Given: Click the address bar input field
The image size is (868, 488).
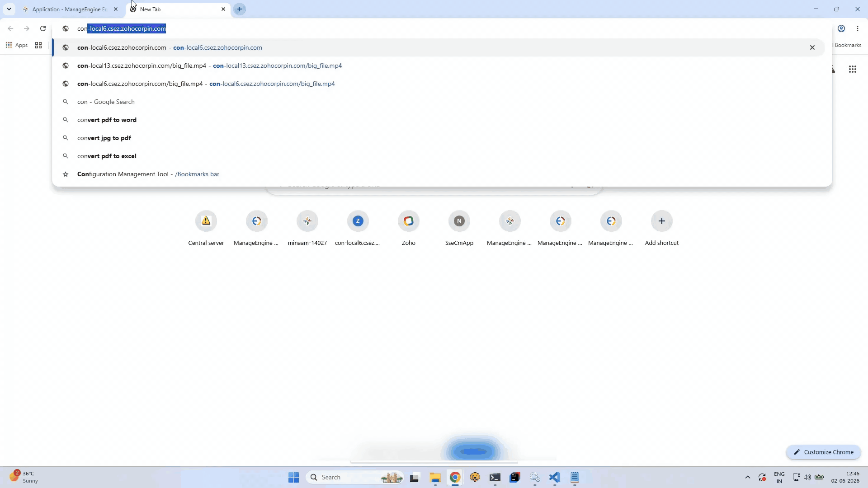Looking at the screenshot, I should pos(442,28).
